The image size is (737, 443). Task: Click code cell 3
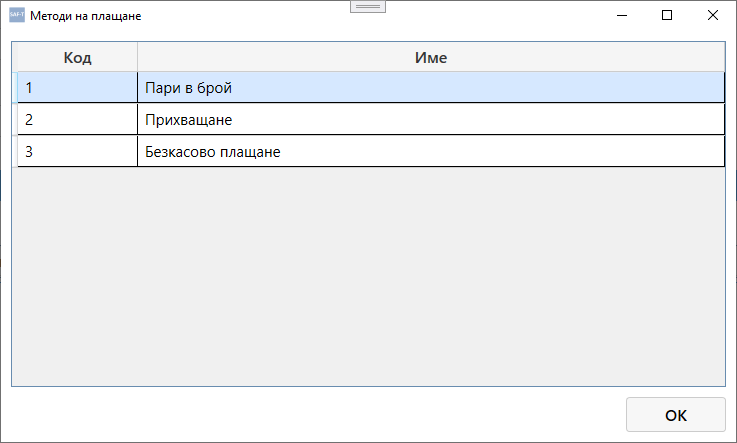click(78, 151)
